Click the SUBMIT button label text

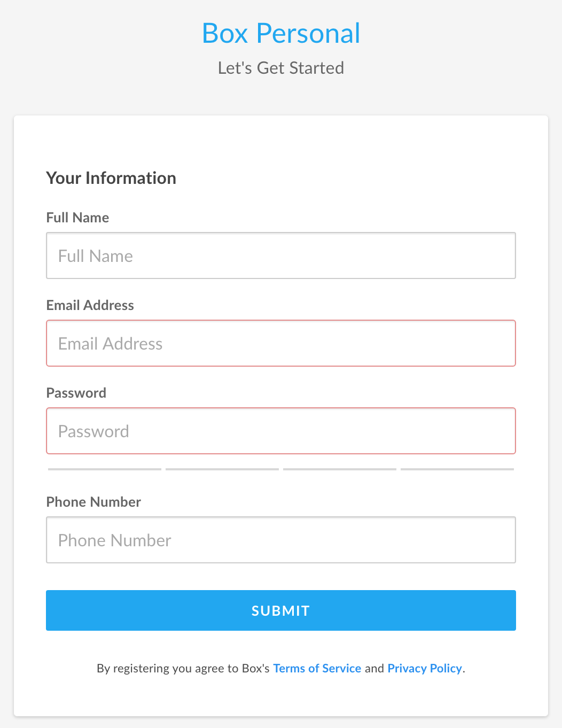[x=281, y=611]
